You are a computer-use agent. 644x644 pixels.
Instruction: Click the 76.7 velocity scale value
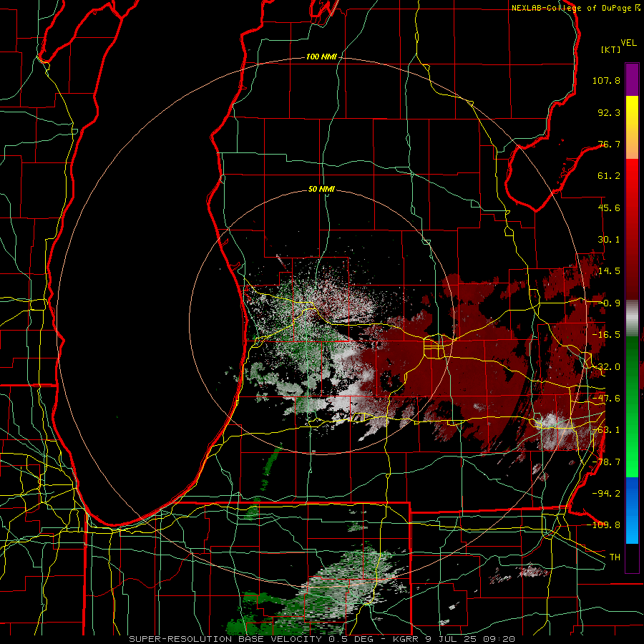click(609, 144)
